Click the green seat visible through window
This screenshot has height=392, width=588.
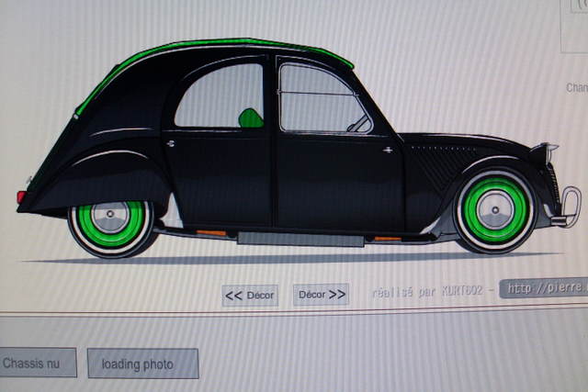[250, 118]
